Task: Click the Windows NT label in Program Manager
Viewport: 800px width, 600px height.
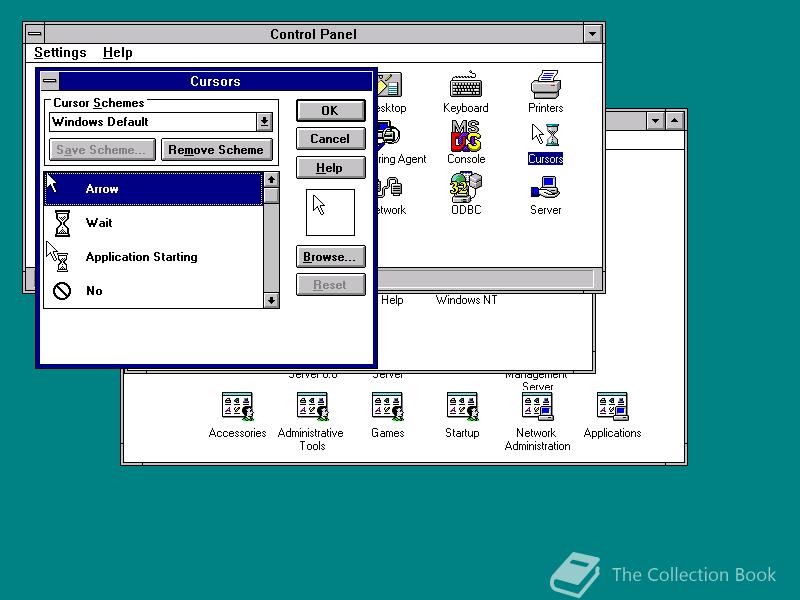Action: point(466,301)
